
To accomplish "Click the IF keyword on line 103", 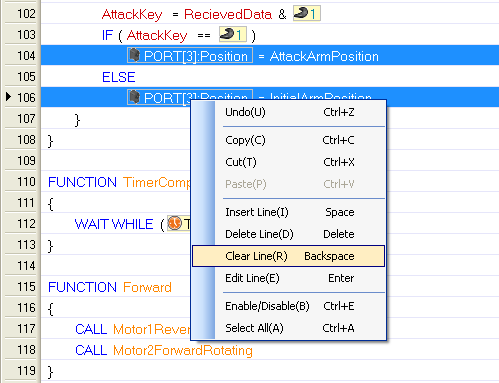I will [107, 35].
